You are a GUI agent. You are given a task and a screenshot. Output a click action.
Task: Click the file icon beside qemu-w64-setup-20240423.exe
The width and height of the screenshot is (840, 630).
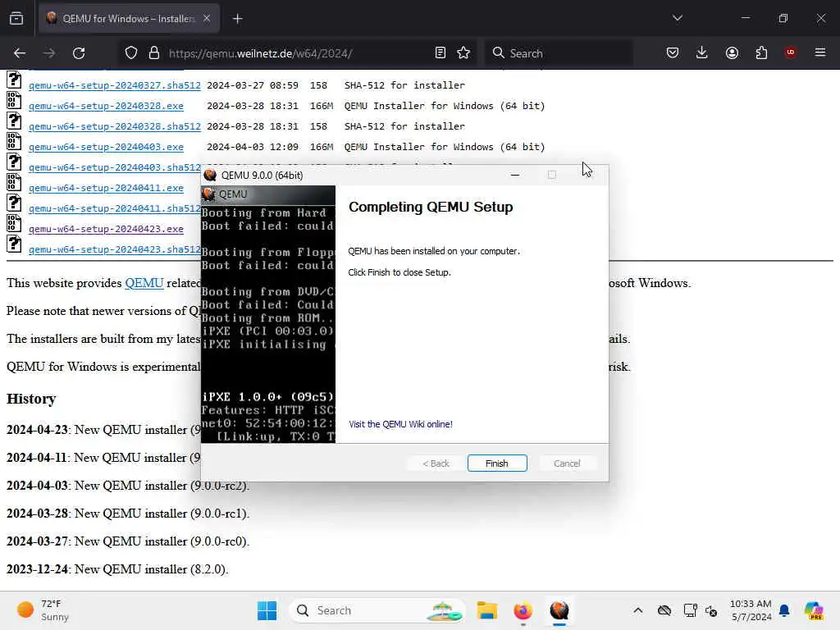click(x=14, y=223)
